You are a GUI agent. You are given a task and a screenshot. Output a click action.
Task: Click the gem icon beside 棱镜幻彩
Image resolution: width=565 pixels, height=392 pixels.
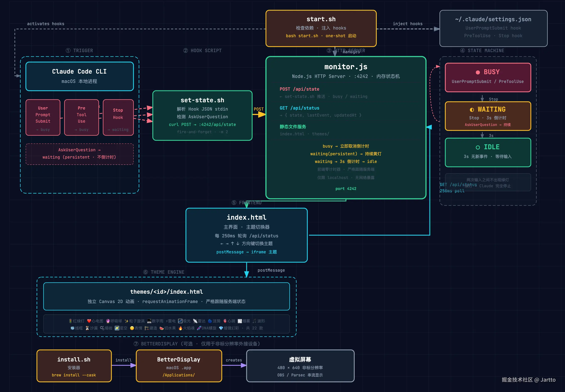coord(221,328)
